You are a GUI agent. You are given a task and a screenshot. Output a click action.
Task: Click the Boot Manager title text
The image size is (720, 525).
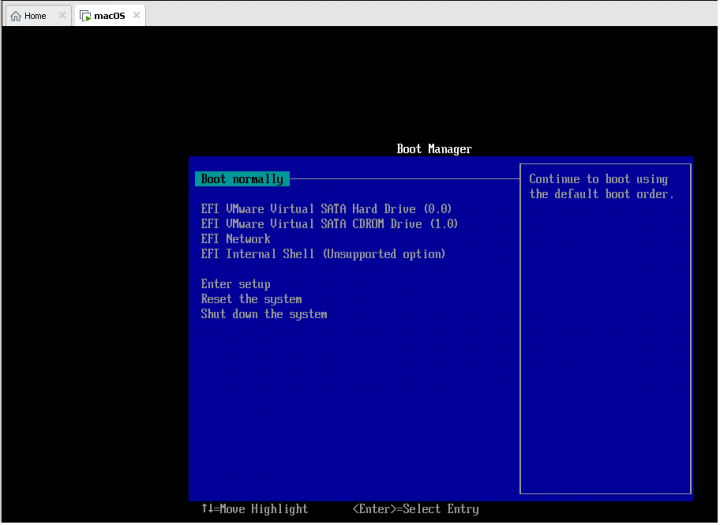click(435, 149)
